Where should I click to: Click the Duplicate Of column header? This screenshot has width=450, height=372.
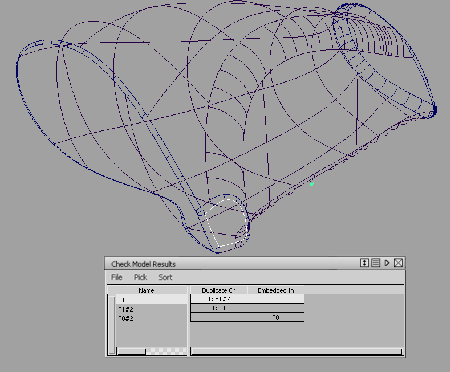[x=218, y=290]
